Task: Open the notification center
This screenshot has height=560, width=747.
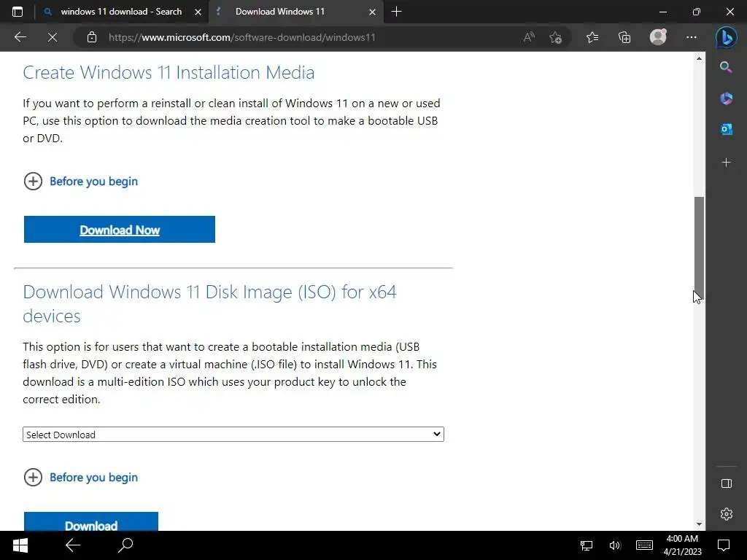Action: (x=724, y=545)
